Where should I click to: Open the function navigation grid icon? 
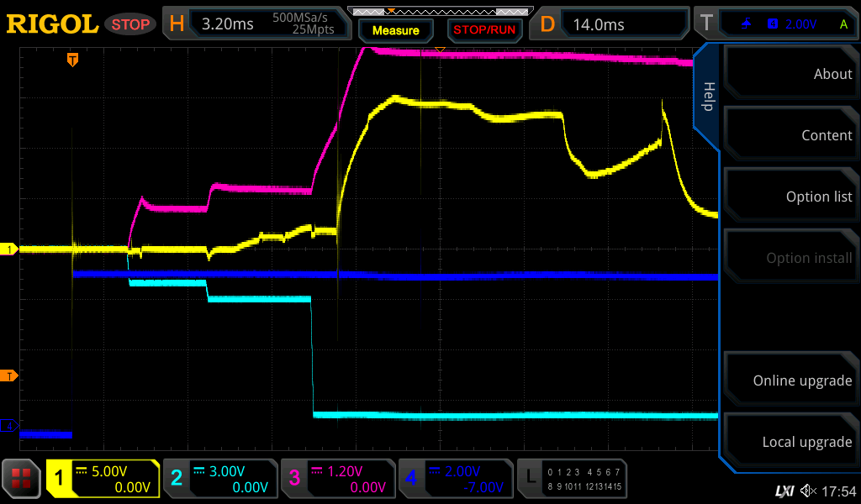tap(22, 479)
